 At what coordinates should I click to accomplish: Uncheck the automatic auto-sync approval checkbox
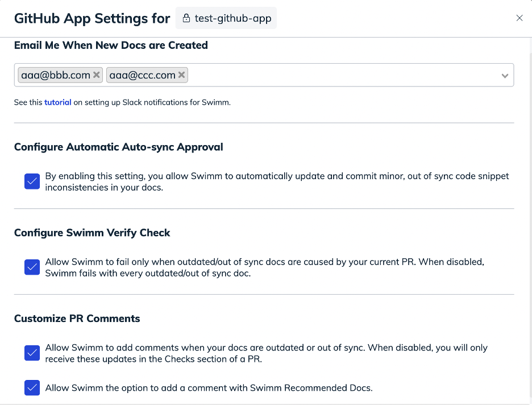(32, 181)
